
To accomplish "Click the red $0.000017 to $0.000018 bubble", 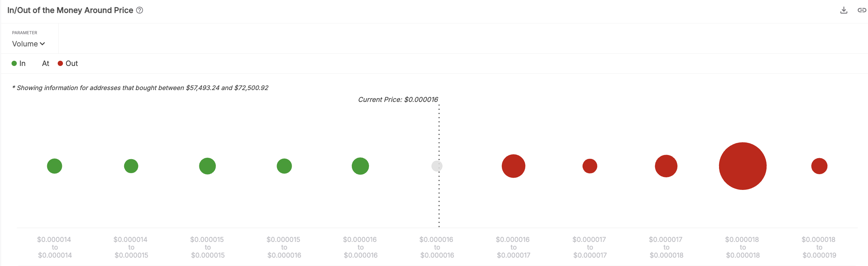I will coord(666,166).
